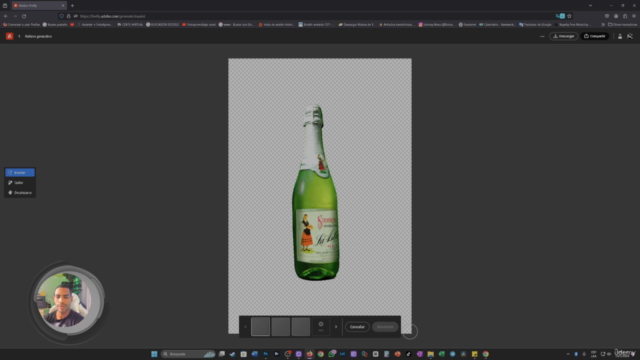This screenshot has height=360, width=640.
Task: Open a new browser tab
Action: click(72, 6)
